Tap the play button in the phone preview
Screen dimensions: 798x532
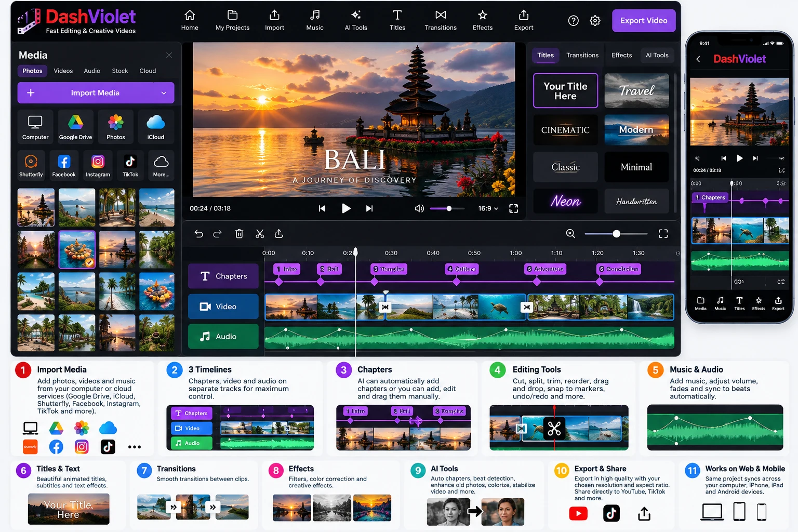(x=740, y=158)
